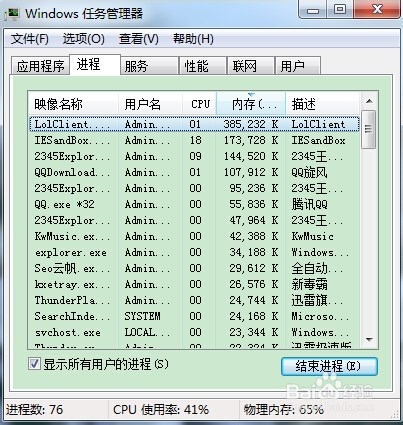Switch to the 应用程序 tab
The height and width of the screenshot is (425, 403).
tap(40, 66)
